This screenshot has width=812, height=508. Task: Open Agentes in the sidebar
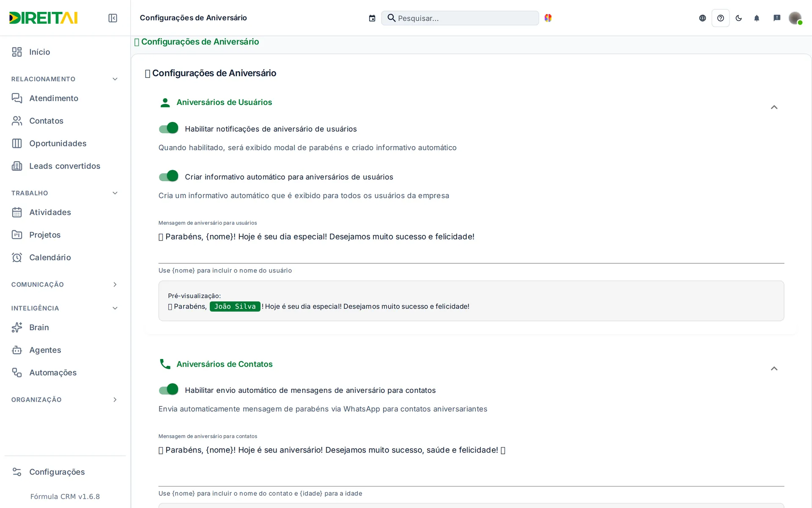[65, 350]
